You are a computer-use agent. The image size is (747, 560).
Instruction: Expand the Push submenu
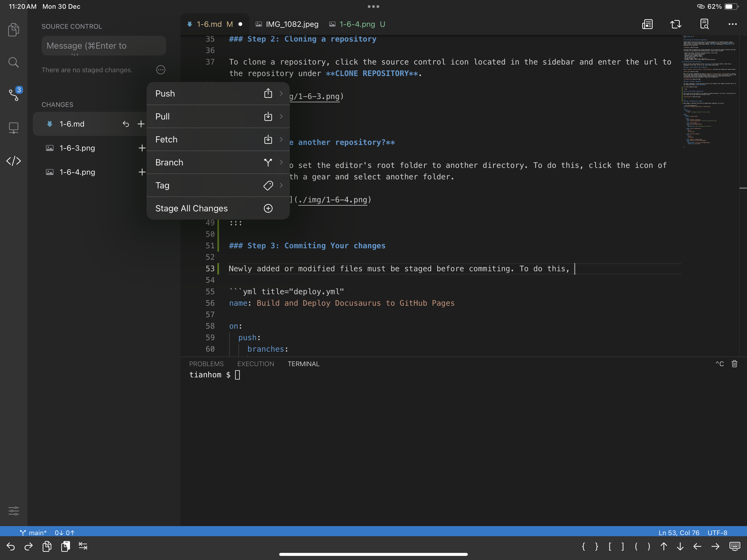point(218,94)
